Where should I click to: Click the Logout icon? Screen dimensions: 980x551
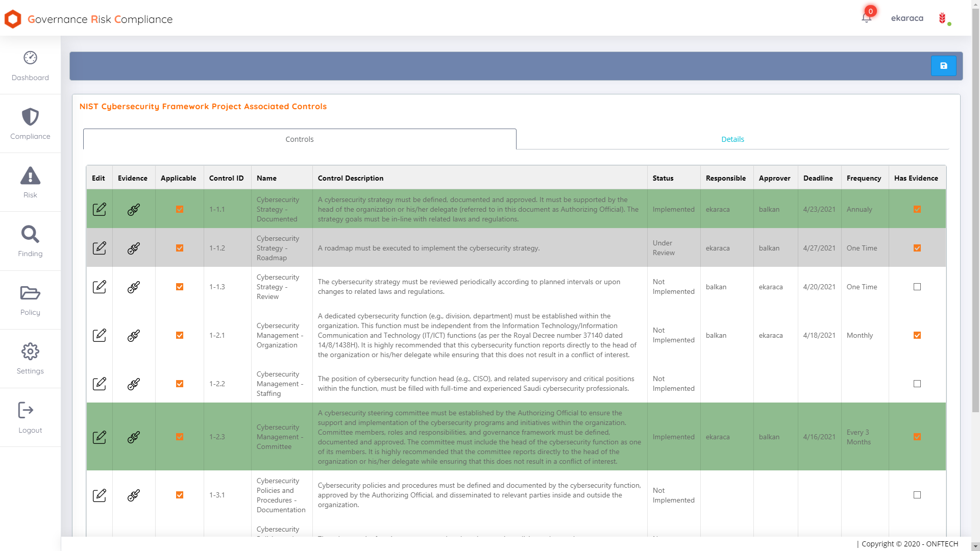tap(26, 410)
